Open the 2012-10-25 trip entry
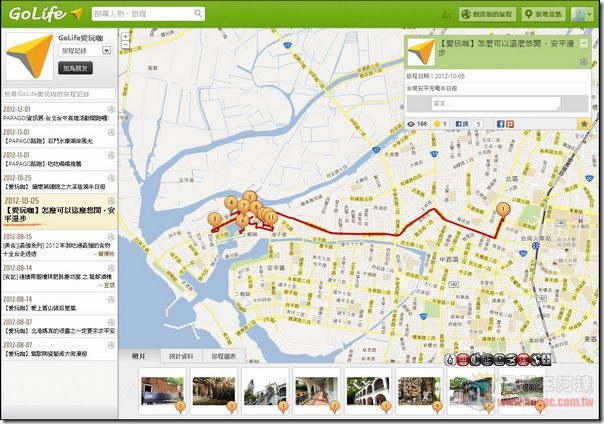The height and width of the screenshot is (424, 604). tap(59, 182)
